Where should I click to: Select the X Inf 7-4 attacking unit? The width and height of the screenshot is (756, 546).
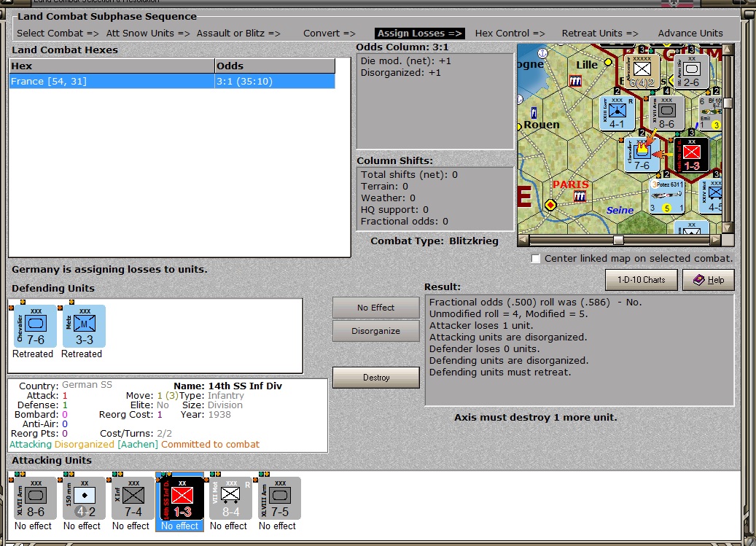(133, 499)
